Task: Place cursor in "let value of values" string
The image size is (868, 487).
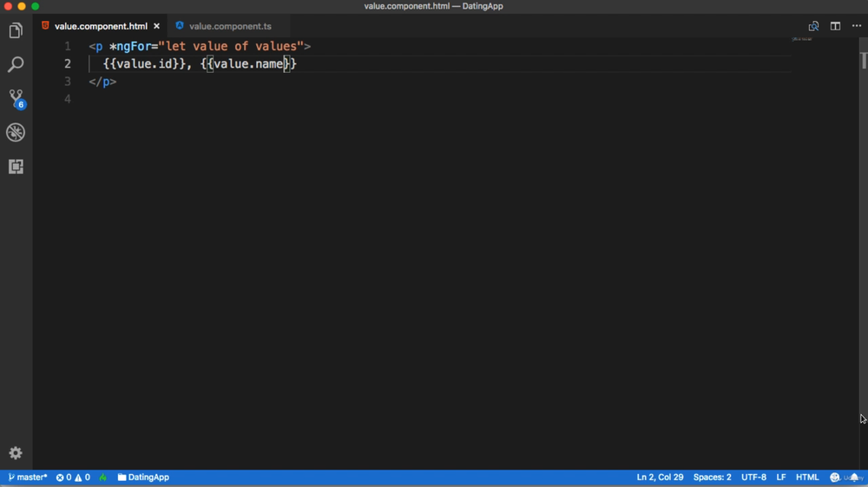Action: pyautogui.click(x=231, y=47)
